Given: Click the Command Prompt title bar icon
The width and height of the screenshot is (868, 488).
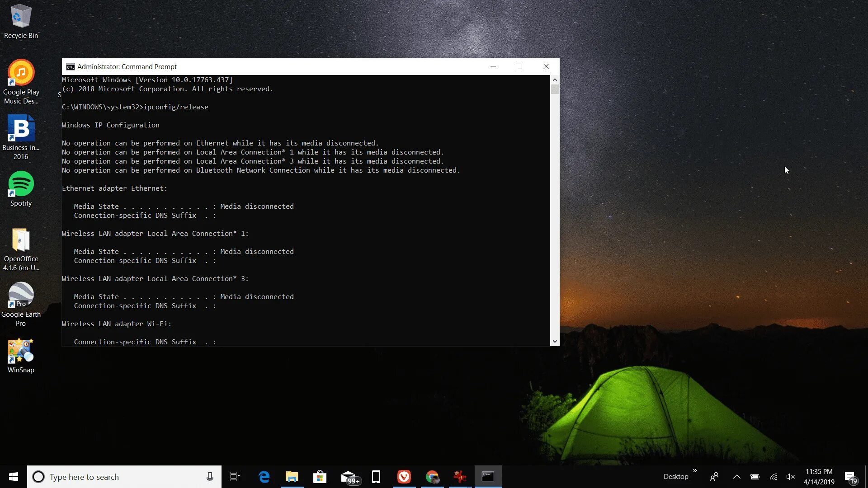Looking at the screenshot, I should (70, 67).
